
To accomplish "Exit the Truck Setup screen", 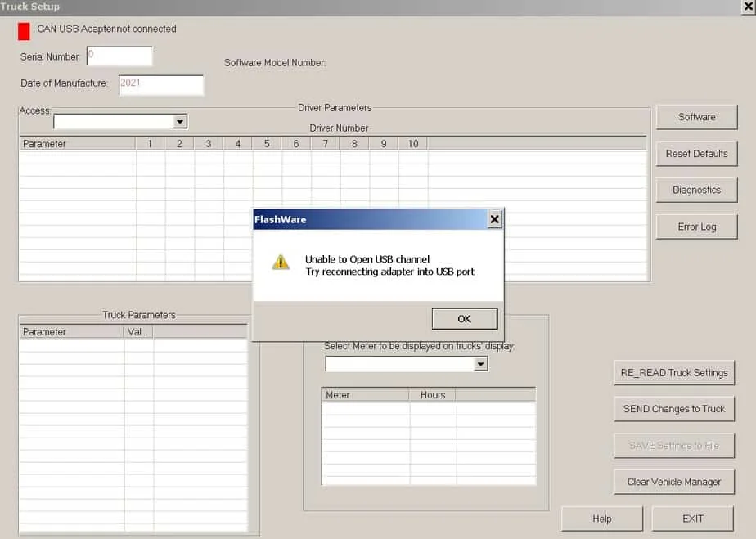I will click(692, 518).
